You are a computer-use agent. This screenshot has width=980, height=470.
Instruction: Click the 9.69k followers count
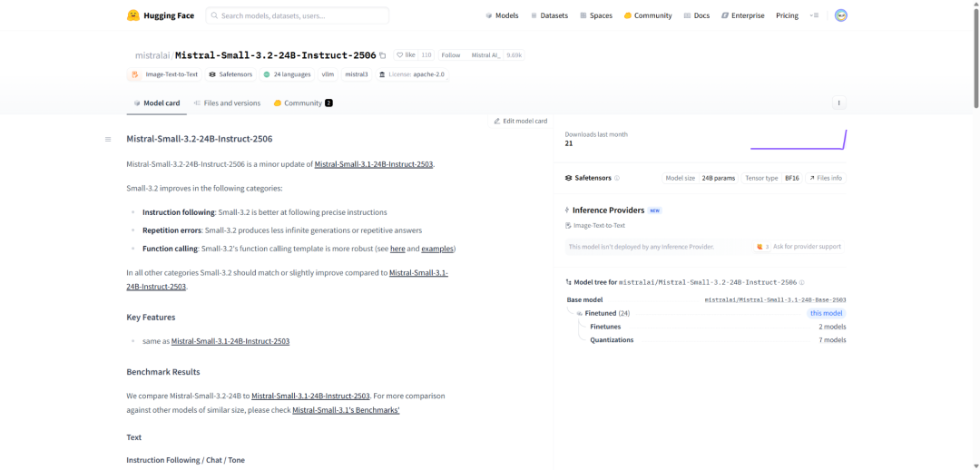514,55
